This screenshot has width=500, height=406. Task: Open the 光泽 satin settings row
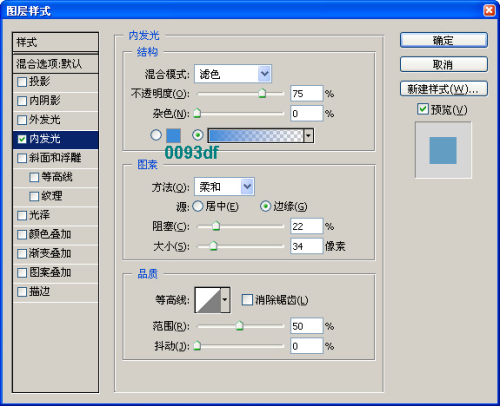55,216
